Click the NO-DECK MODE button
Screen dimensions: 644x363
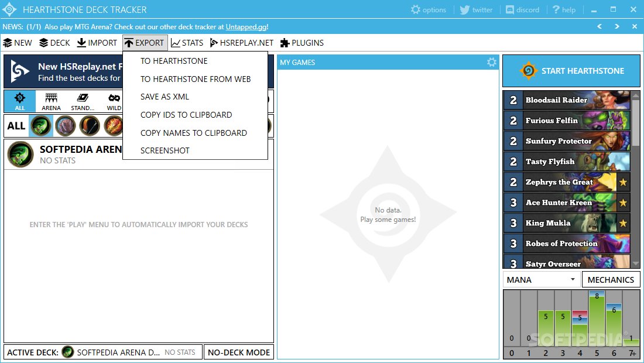tap(239, 352)
